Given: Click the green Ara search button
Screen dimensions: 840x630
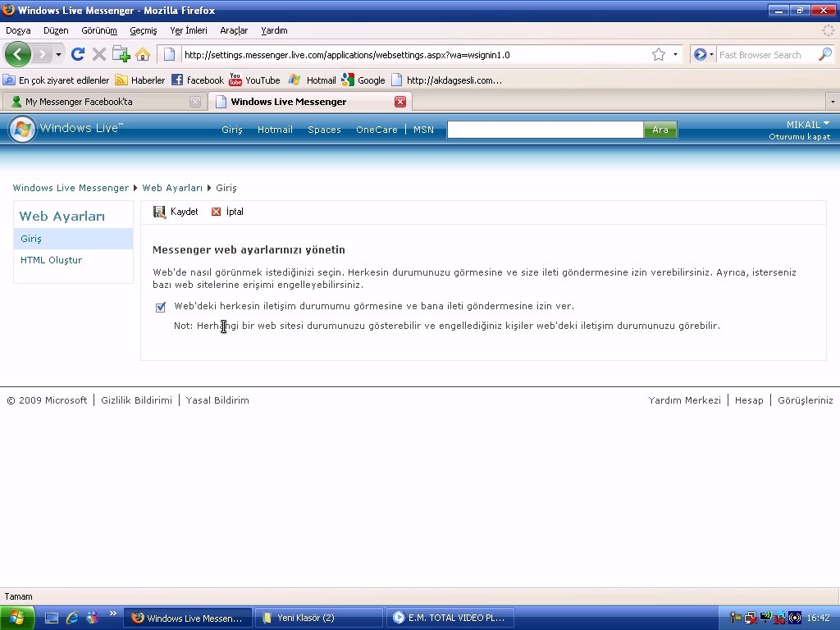Looking at the screenshot, I should pos(660,130).
